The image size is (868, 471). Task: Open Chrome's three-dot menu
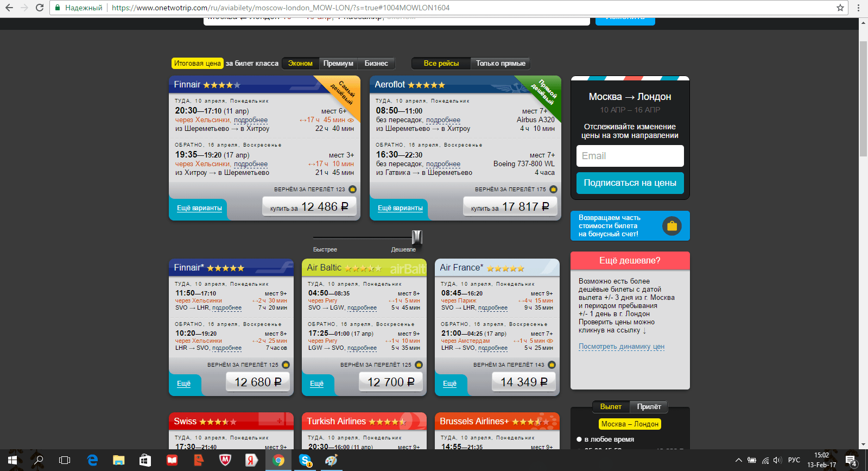(x=858, y=8)
